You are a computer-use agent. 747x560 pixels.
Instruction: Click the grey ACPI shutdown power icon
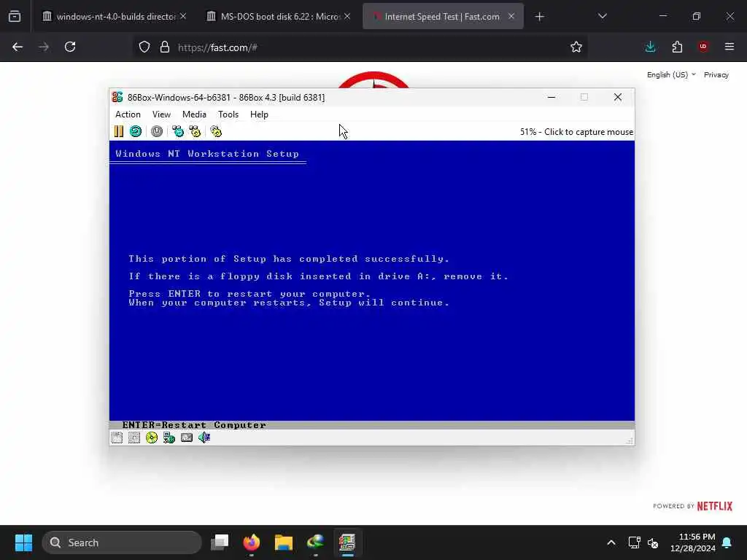click(x=157, y=131)
